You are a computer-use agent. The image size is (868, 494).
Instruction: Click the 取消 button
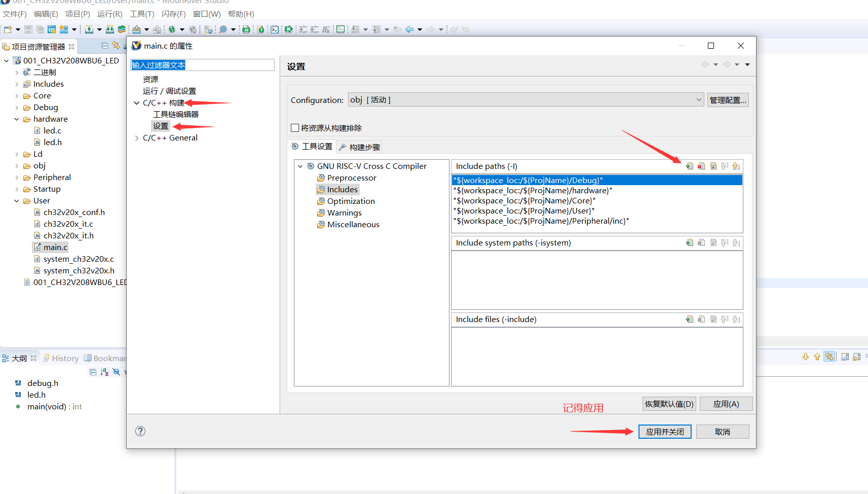pos(723,432)
